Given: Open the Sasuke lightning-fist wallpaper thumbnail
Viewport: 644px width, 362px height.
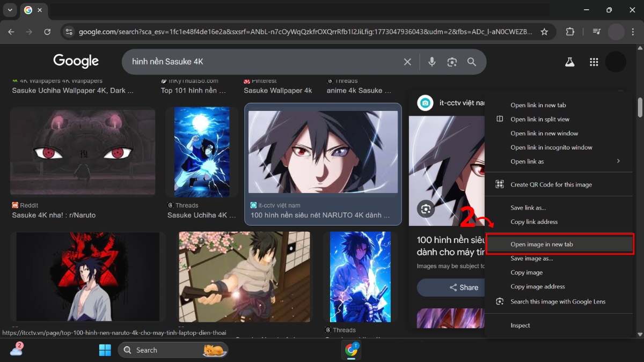Looking at the screenshot, I should [x=202, y=152].
